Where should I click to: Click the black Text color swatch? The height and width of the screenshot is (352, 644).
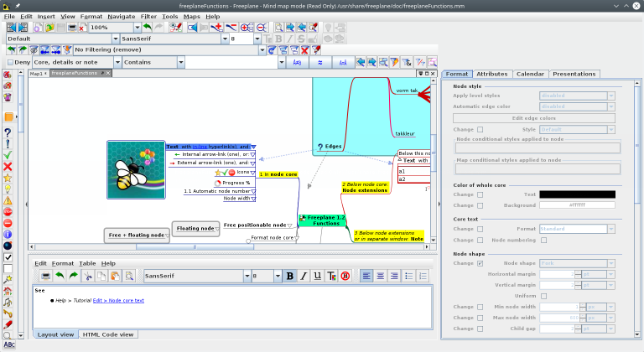click(577, 194)
